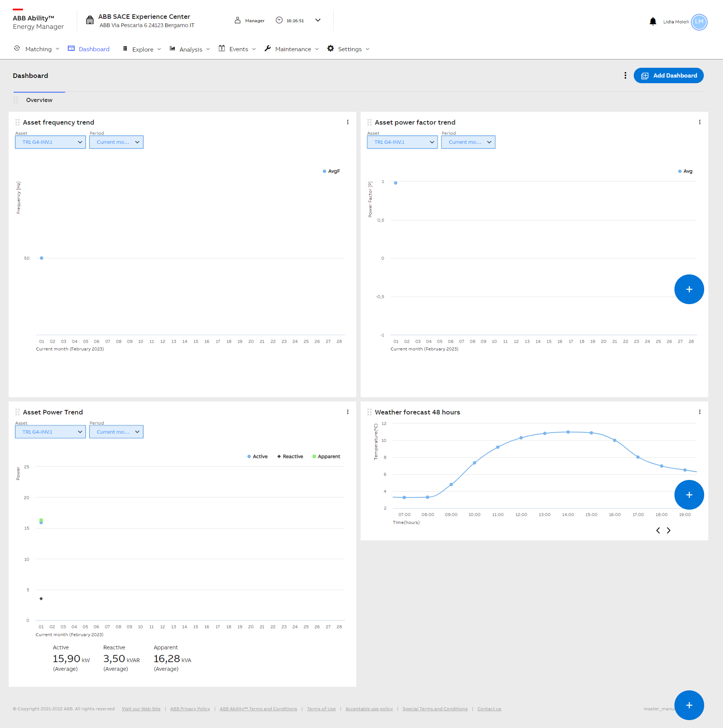Open Asset dropdown in Asset Power Trend

point(50,432)
